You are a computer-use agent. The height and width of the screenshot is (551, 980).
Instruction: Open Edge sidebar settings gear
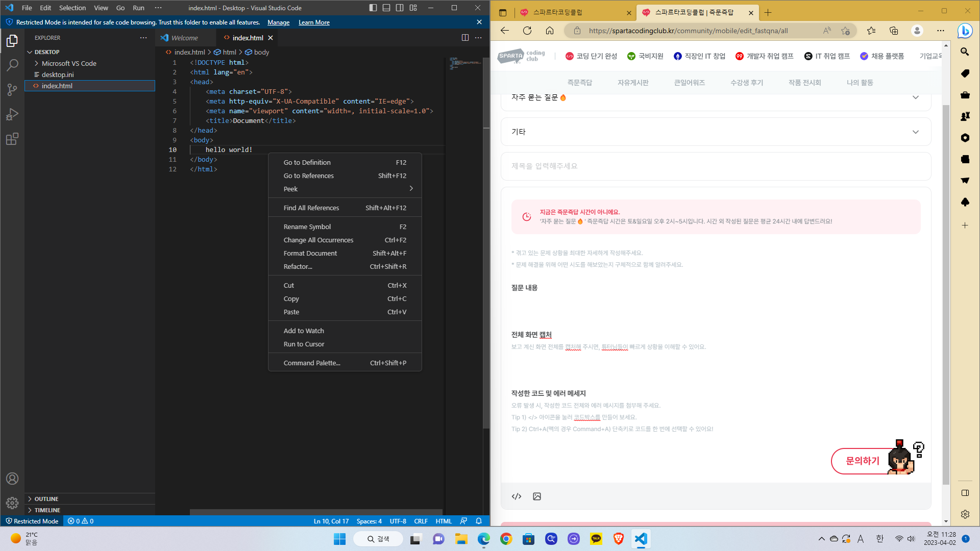coord(965,514)
